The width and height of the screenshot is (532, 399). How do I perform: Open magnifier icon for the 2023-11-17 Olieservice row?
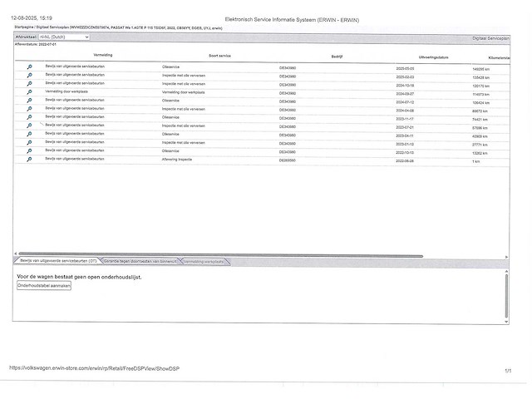click(x=30, y=116)
